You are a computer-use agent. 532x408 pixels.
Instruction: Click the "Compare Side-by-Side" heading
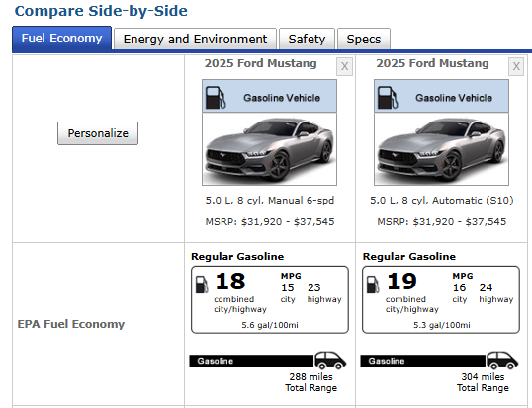pos(101,11)
